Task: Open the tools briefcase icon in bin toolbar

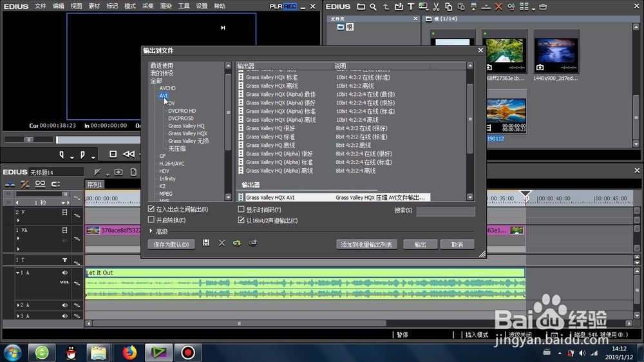Action: pos(543,6)
